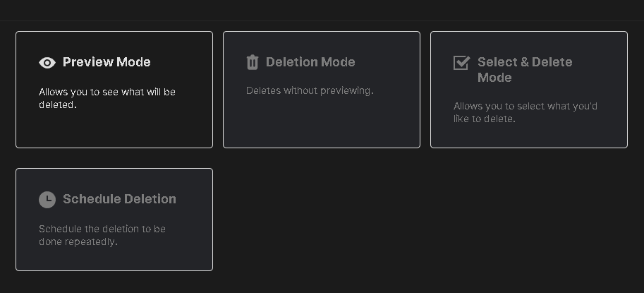Click the 'Preview Mode' heading text
This screenshot has height=293, width=644.
click(107, 62)
